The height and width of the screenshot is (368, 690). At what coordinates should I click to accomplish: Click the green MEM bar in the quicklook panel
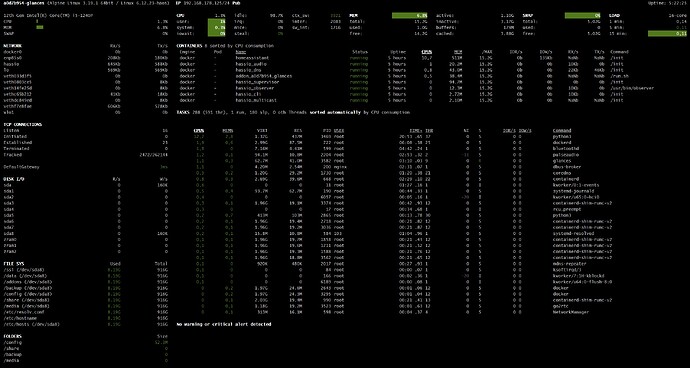coord(40,27)
